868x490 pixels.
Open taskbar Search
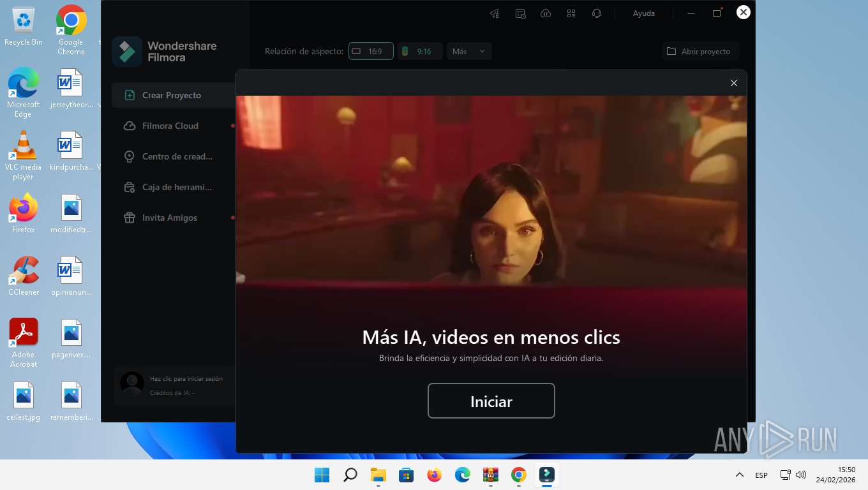350,475
